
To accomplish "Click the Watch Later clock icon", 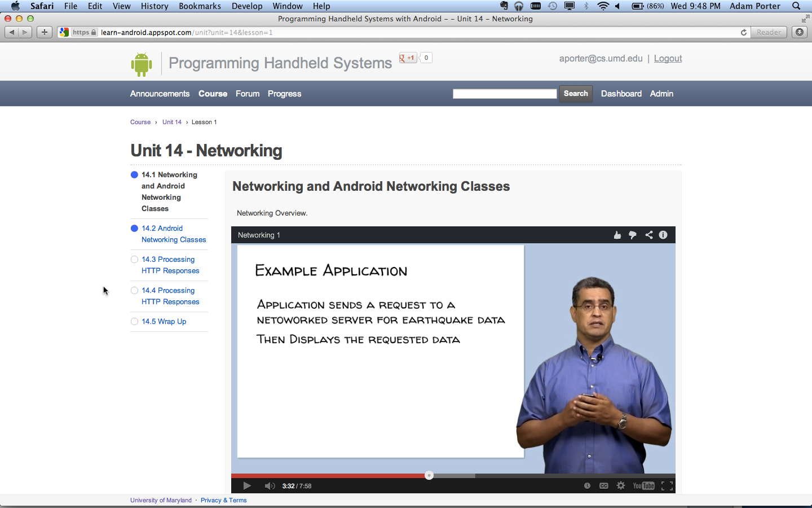I will 587,486.
